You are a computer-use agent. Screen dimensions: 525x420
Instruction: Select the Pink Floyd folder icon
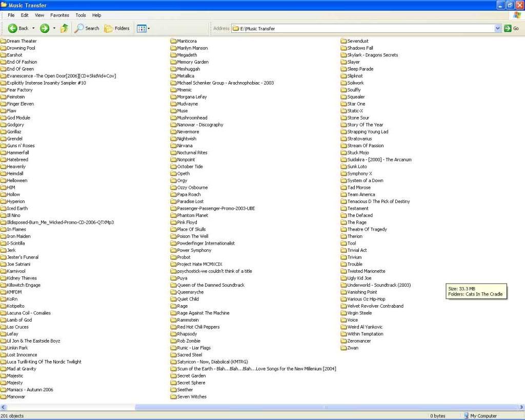coord(173,222)
